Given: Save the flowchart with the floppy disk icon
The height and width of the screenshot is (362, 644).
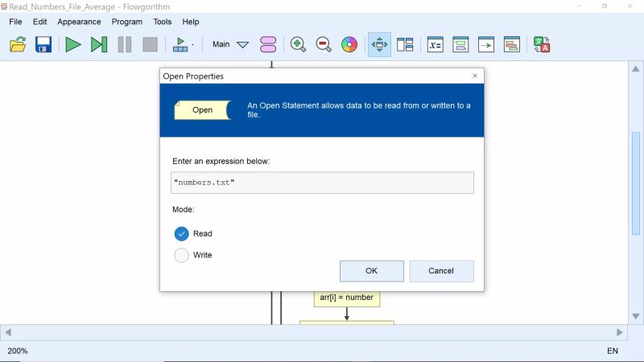Looking at the screenshot, I should click(x=43, y=44).
